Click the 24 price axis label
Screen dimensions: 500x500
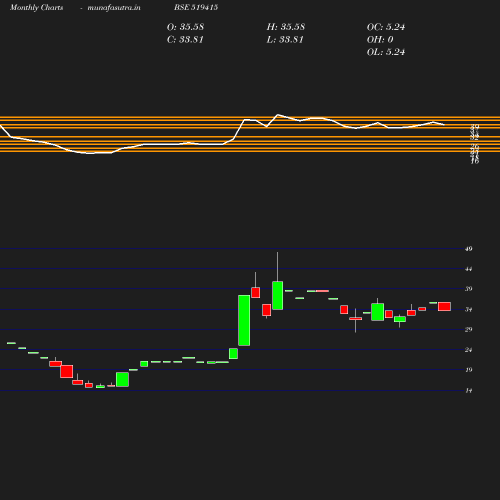pyautogui.click(x=469, y=350)
